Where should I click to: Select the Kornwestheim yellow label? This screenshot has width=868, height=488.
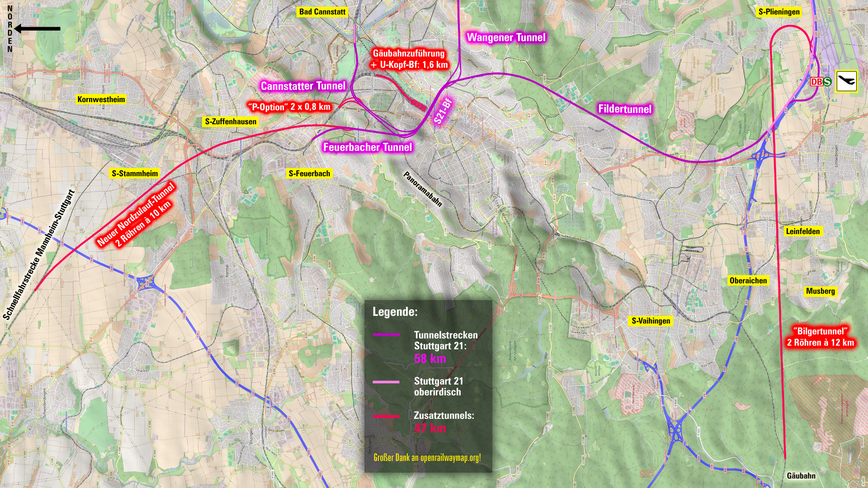click(101, 99)
